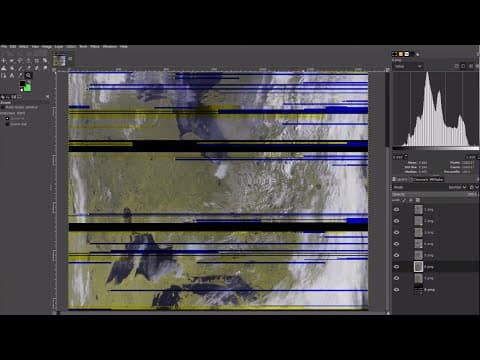Open Fonts dock tab icon
Screen dimensions: 480x360
pyautogui.click(x=407, y=54)
